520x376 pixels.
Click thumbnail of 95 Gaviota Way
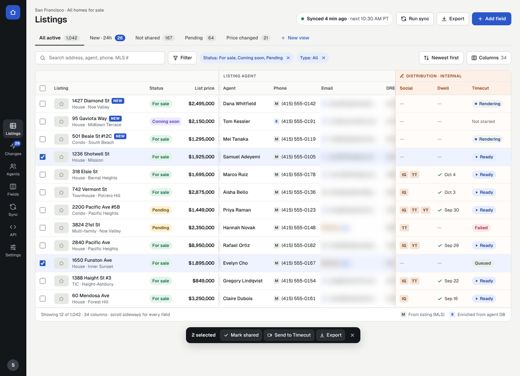coord(61,121)
